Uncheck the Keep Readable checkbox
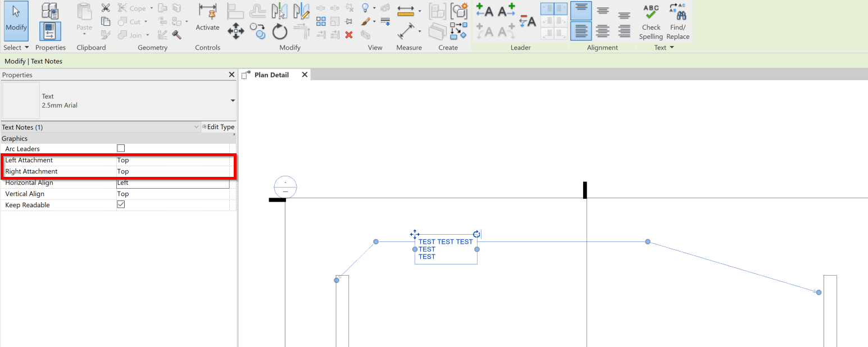The image size is (868, 347). tap(121, 204)
